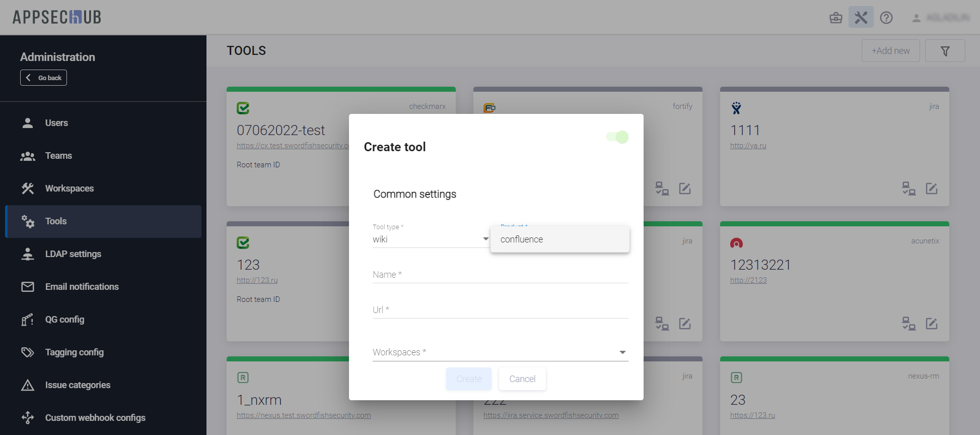The width and height of the screenshot is (980, 435).
Task: Toggle the Create tool enable switch
Action: point(618,137)
